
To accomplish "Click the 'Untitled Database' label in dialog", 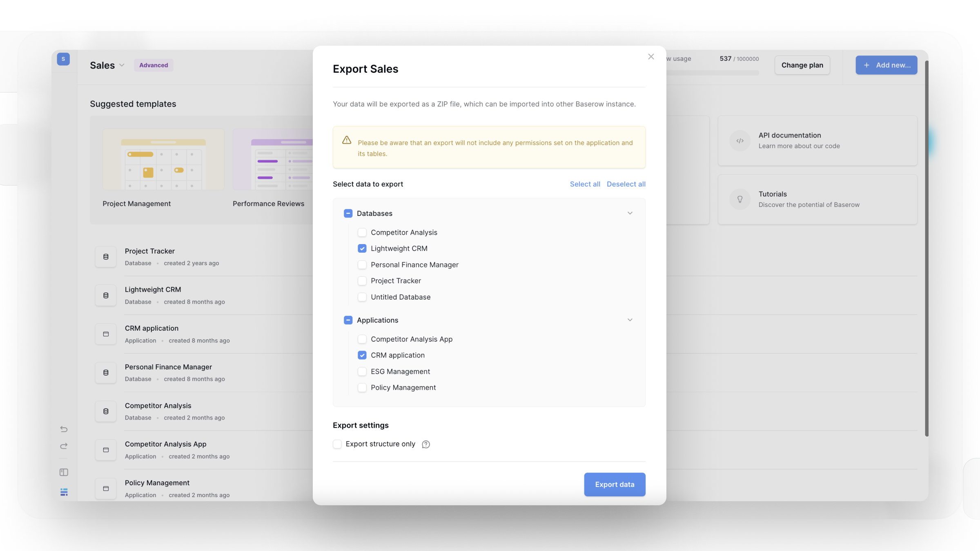I will pos(401,297).
